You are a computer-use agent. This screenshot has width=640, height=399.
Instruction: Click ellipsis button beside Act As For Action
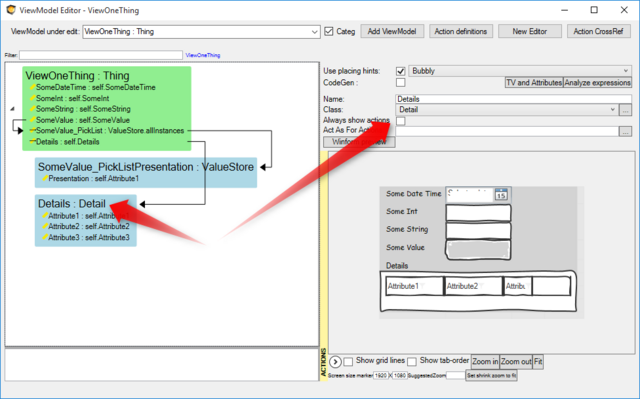(x=625, y=131)
